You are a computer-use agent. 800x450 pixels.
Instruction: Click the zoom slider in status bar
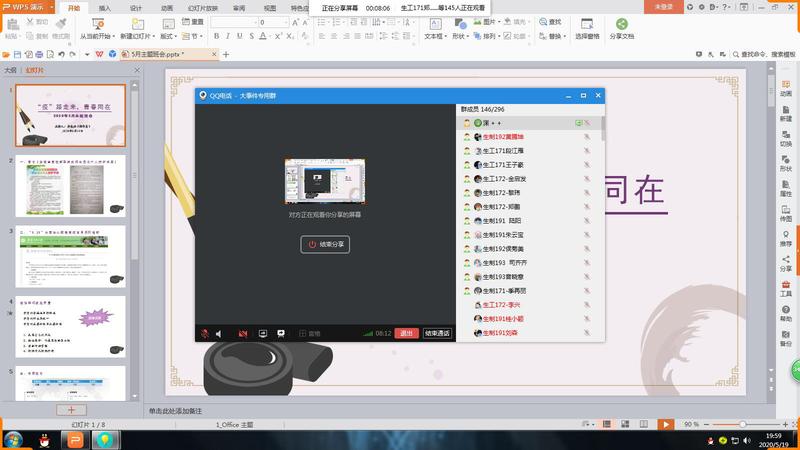[x=741, y=424]
